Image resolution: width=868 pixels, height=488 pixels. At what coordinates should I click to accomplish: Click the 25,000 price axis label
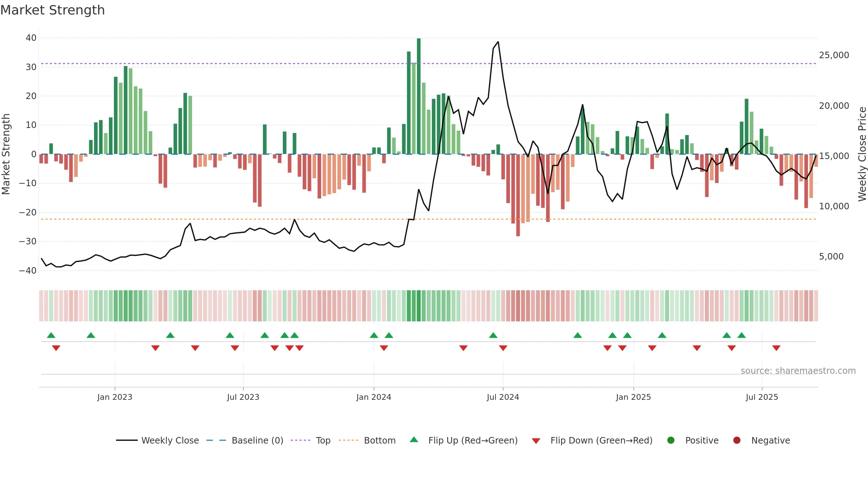834,55
